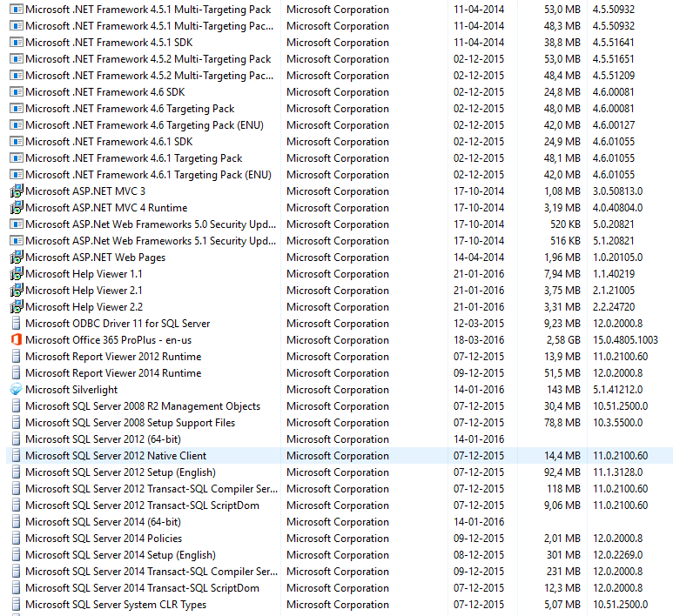The width and height of the screenshot is (673, 616).
Task: Select Microsoft .NET Framework 4.6 Targeting Pack (ENU)
Action: click(x=145, y=124)
